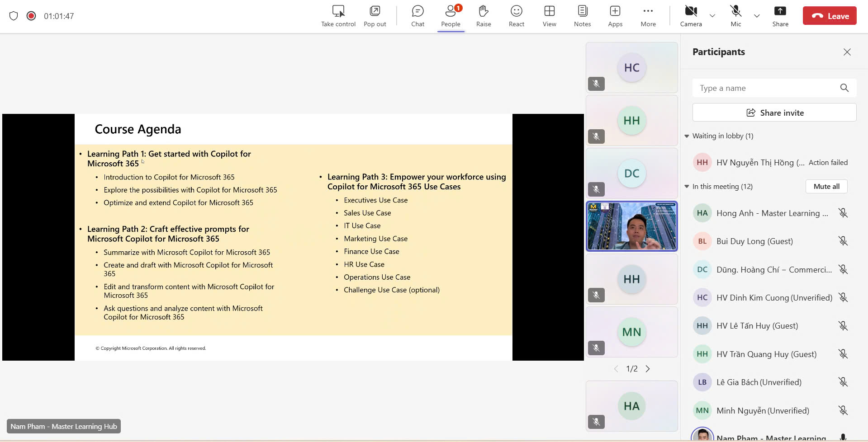Toggle mic for HV Lê Tấn Huy
This screenshot has height=442, width=868.
pyautogui.click(x=843, y=325)
